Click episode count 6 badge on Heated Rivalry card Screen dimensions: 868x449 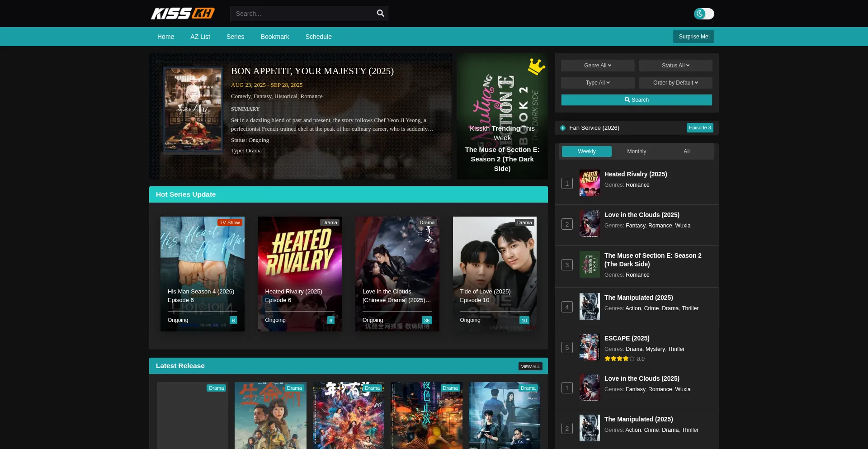pyautogui.click(x=331, y=321)
